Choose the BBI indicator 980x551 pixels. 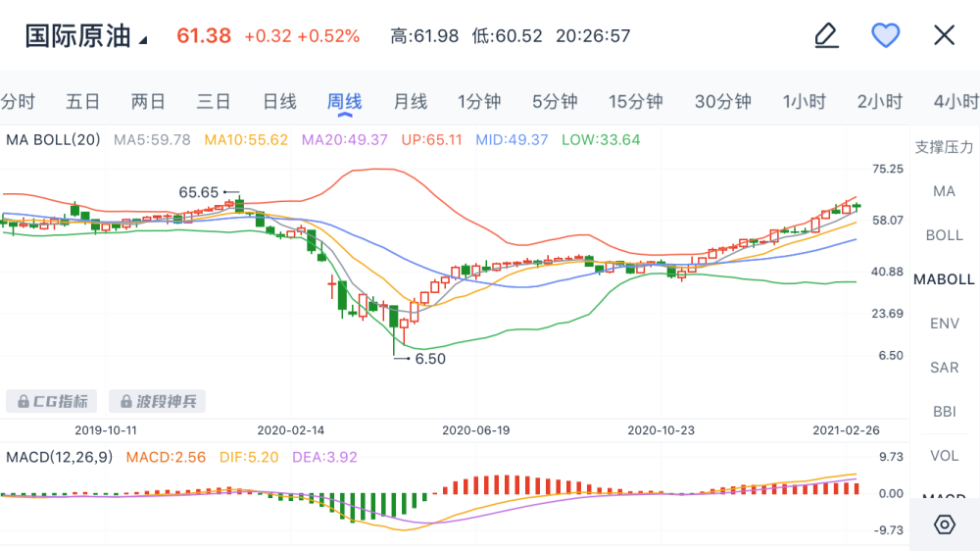(x=944, y=412)
